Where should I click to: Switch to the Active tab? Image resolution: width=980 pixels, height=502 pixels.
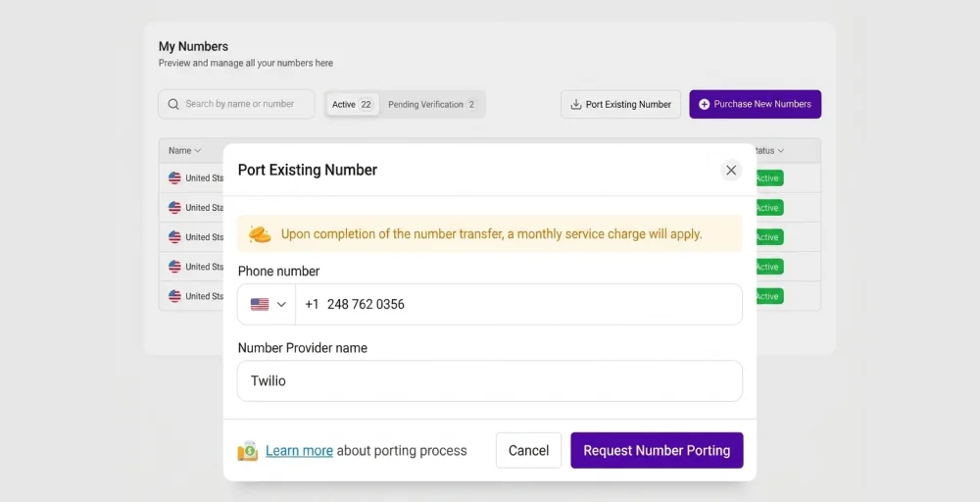point(353,104)
